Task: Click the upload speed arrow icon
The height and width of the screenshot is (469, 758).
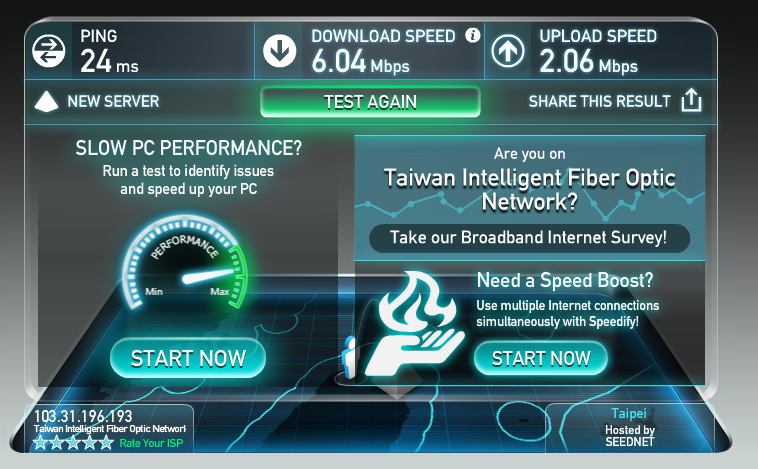Action: click(x=508, y=51)
